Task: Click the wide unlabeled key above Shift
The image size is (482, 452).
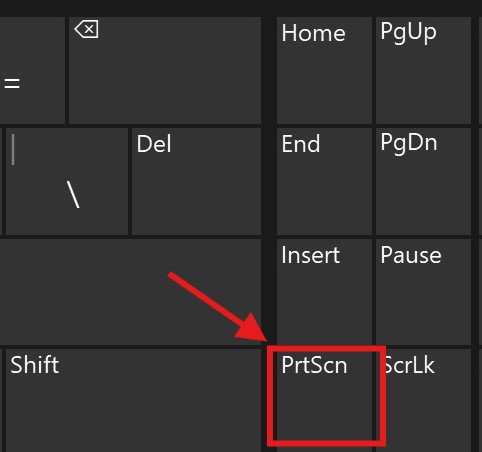Action: pyautogui.click(x=130, y=292)
